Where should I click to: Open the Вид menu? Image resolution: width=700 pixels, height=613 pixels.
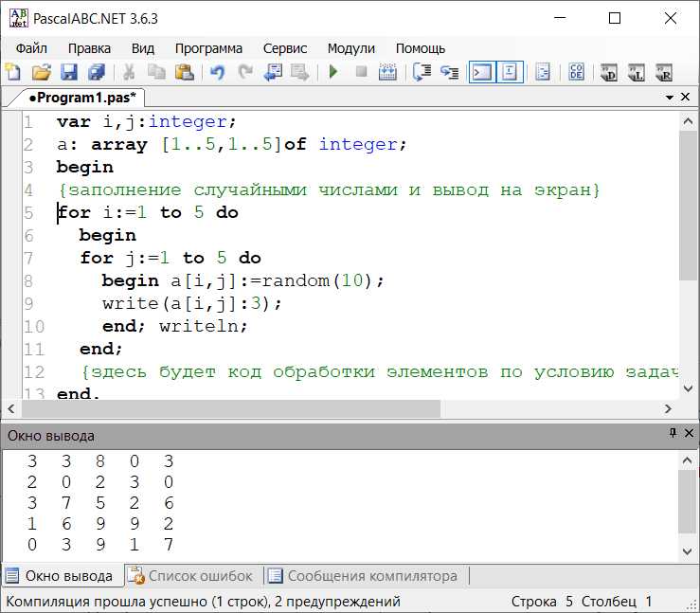point(143,48)
